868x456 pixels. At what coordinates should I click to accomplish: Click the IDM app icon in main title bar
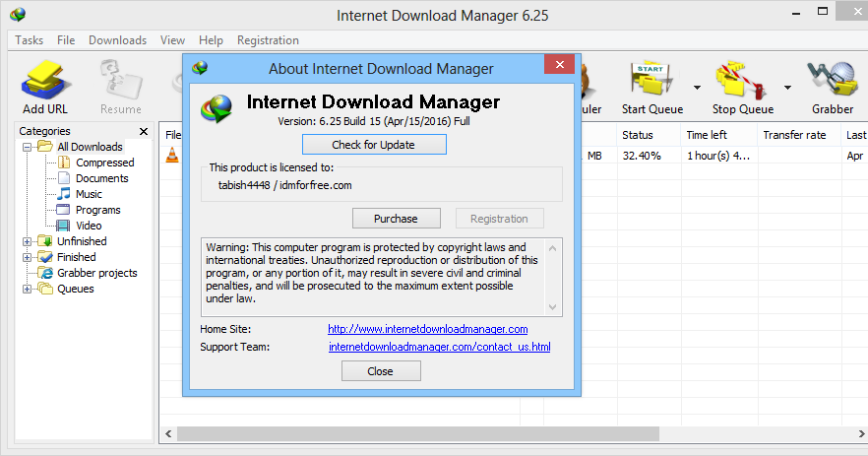[x=18, y=15]
